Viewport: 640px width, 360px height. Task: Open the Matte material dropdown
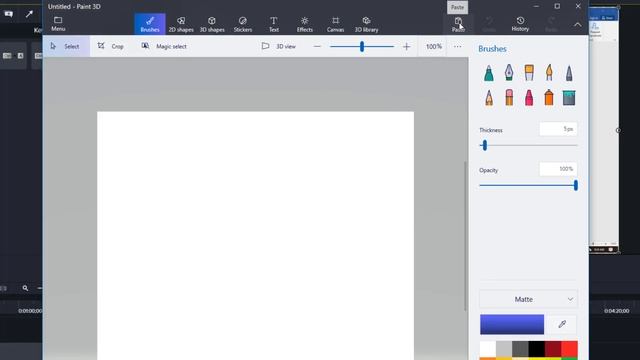[528, 299]
